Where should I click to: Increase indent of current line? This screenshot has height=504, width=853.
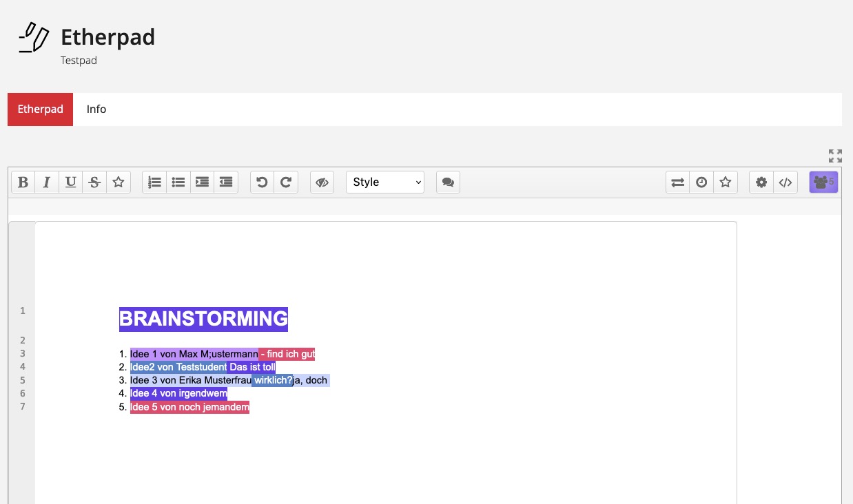point(202,182)
